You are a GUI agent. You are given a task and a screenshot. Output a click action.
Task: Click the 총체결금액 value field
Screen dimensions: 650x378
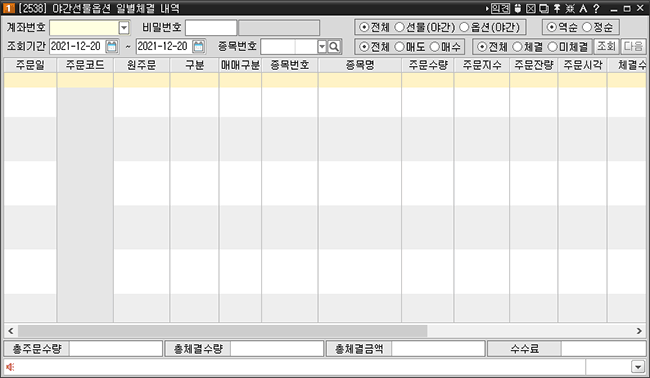click(x=438, y=349)
